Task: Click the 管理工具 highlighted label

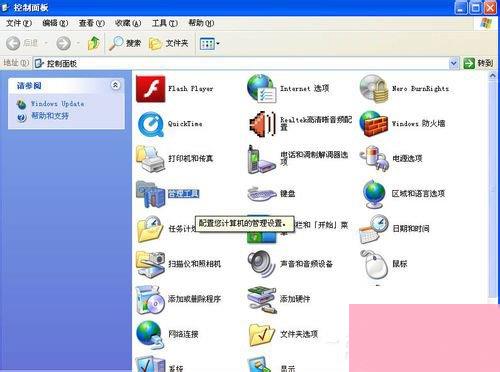Action: [183, 194]
